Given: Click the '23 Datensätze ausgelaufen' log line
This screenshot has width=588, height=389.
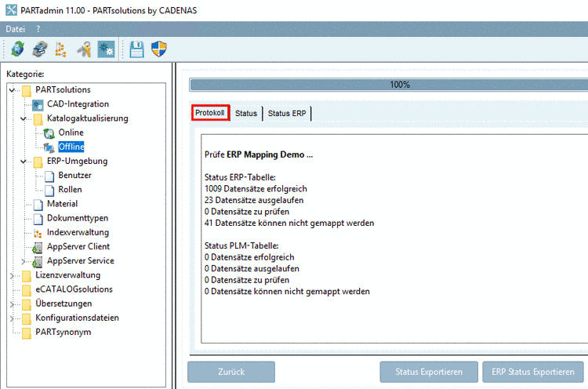Looking at the screenshot, I should tap(254, 200).
